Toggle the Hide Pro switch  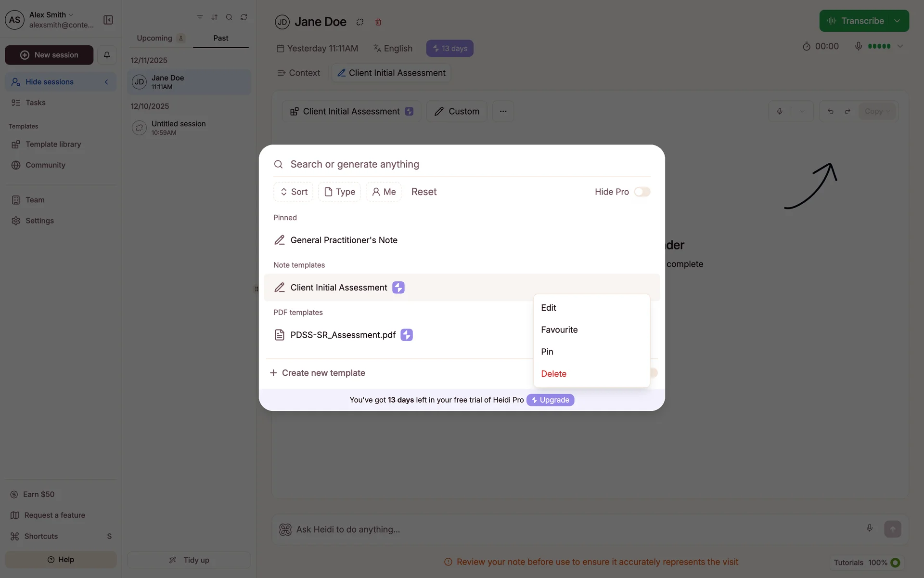point(642,192)
